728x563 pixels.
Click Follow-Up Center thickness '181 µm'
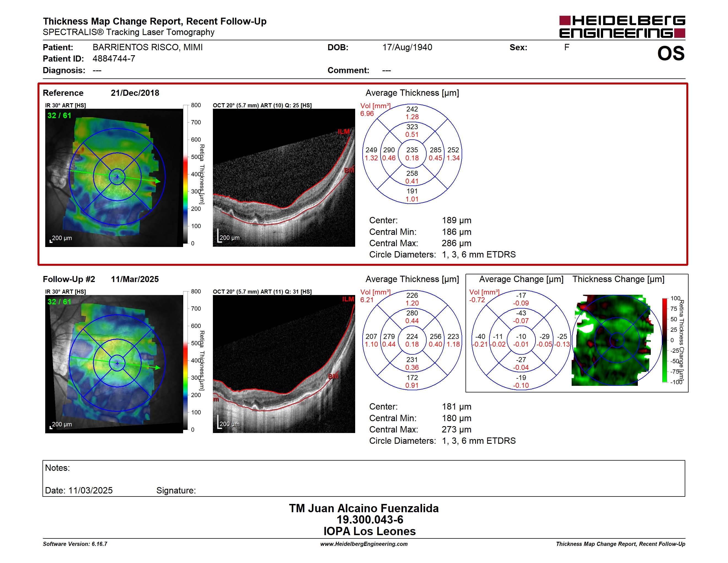[x=457, y=407]
